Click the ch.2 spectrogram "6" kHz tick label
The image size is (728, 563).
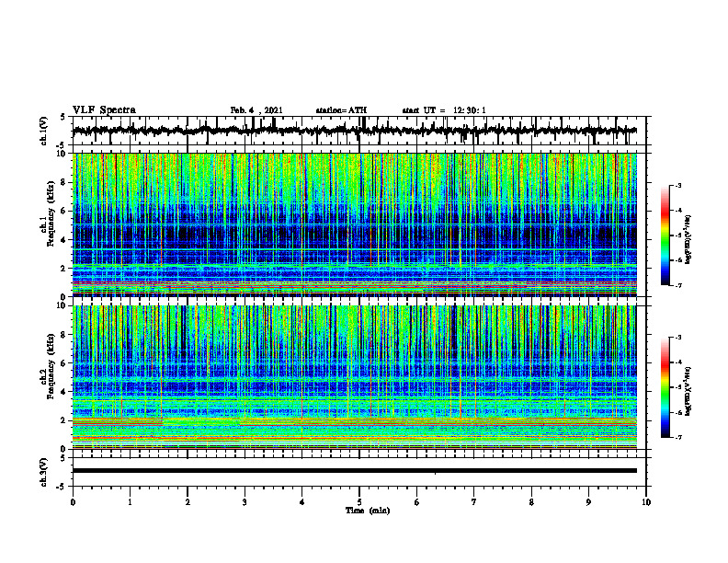tap(64, 362)
